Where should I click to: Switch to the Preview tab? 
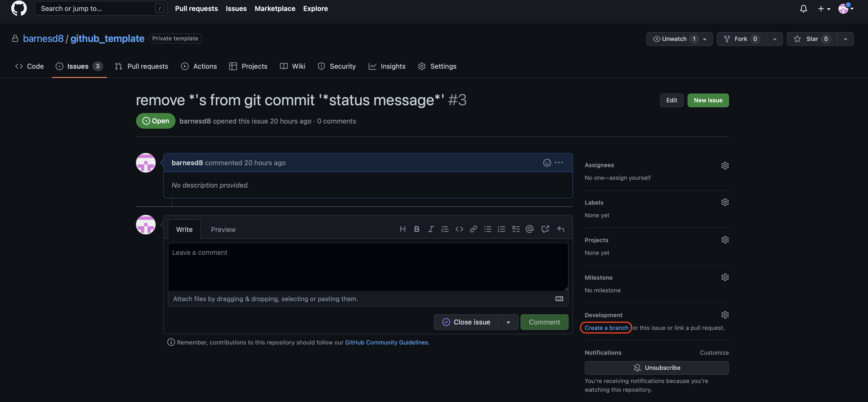pos(223,230)
